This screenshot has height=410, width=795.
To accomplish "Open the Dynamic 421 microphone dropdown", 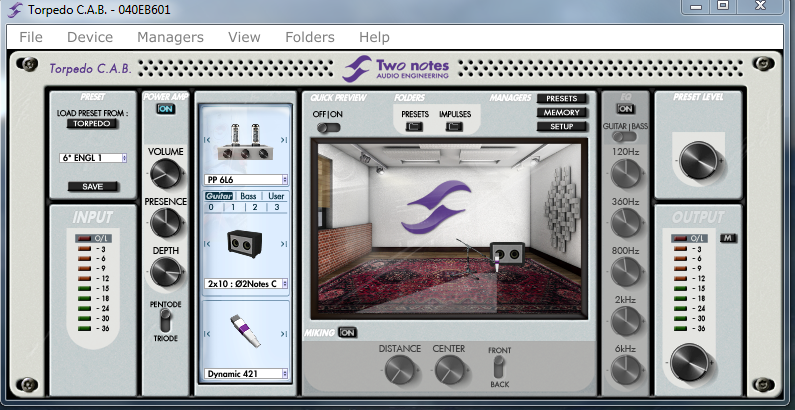I will coord(246,374).
